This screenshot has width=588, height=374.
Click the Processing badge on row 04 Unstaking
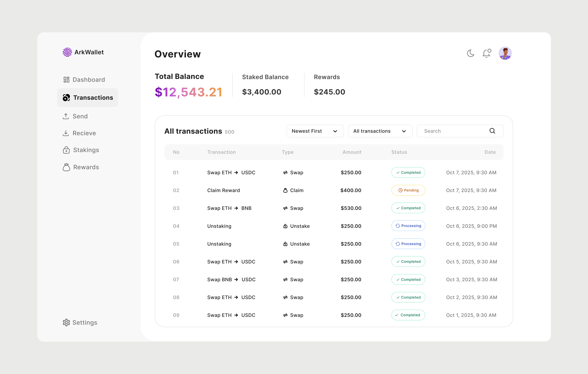(x=408, y=226)
